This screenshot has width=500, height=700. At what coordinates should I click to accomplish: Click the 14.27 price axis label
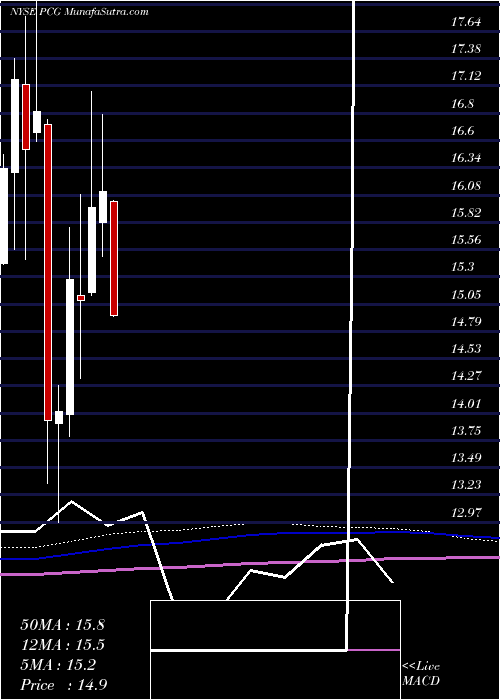[466, 375]
